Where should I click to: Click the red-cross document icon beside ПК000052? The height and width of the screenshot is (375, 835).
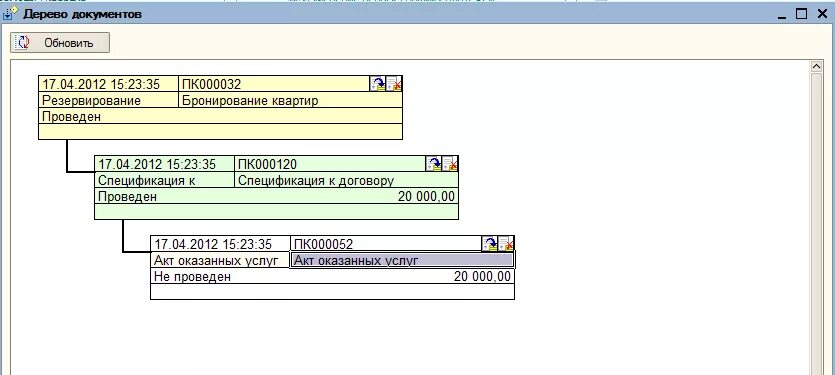(x=506, y=243)
